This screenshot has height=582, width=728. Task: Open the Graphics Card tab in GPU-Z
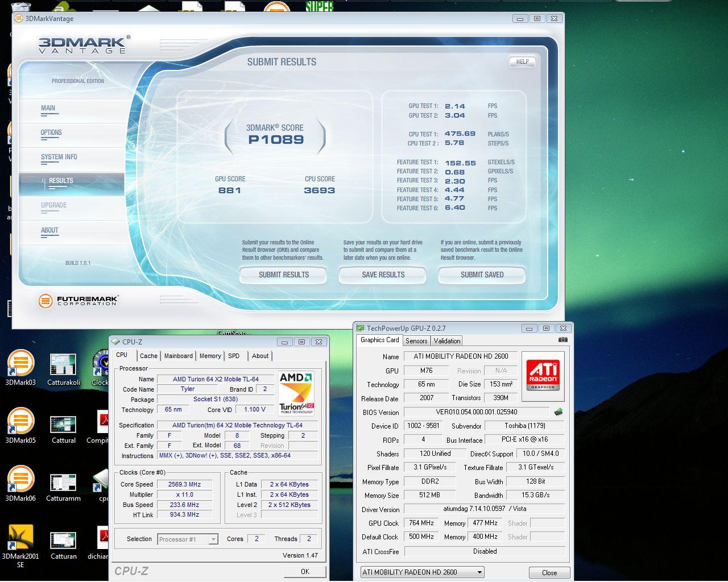tap(379, 340)
